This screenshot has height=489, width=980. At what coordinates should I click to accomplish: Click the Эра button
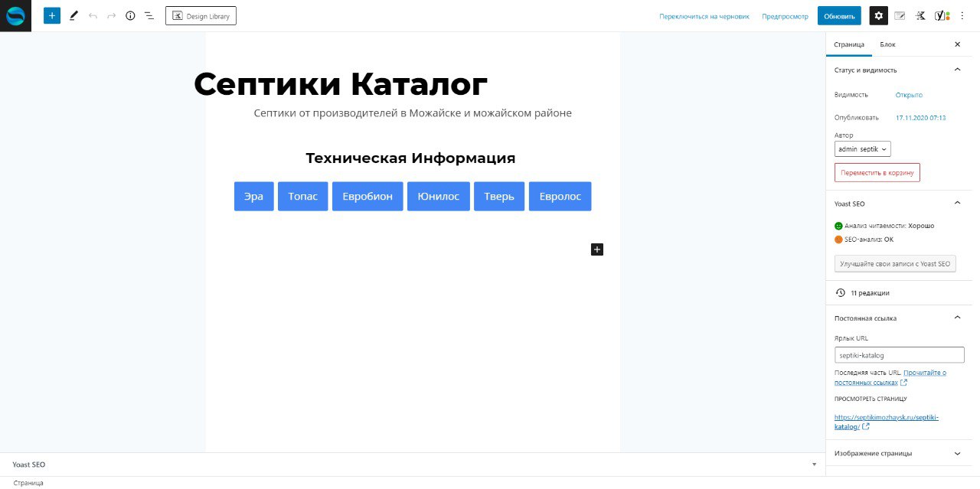(x=253, y=196)
